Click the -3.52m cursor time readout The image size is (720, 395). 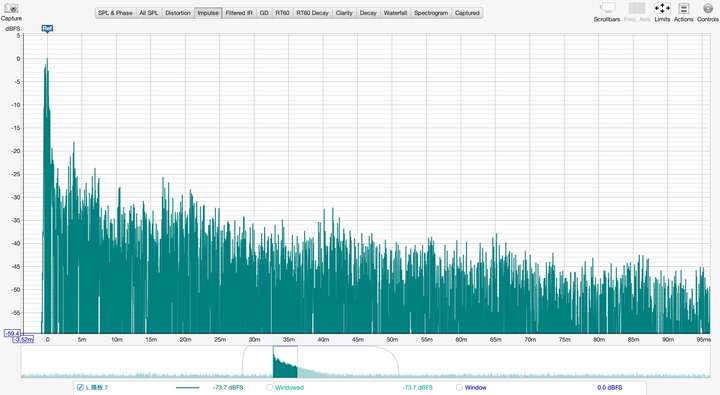coord(23,339)
